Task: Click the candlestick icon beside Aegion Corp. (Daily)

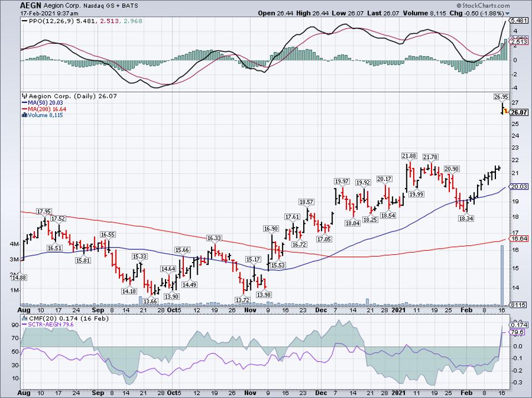Action: (x=25, y=96)
